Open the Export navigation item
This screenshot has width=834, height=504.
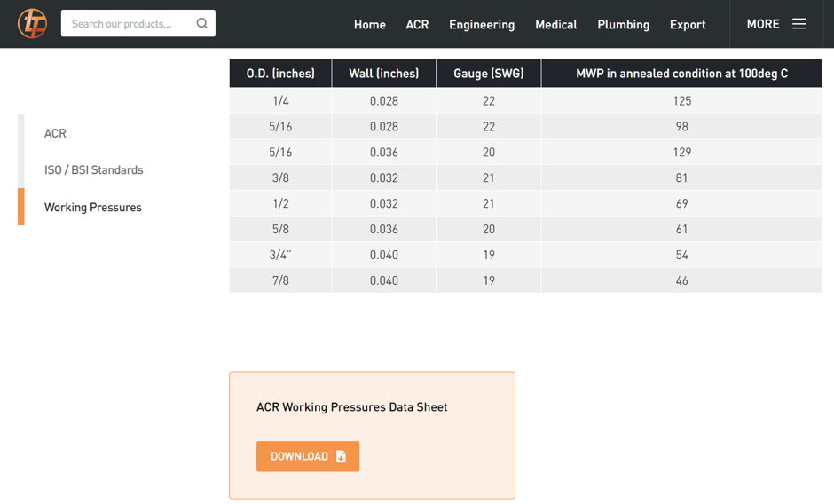(x=688, y=25)
